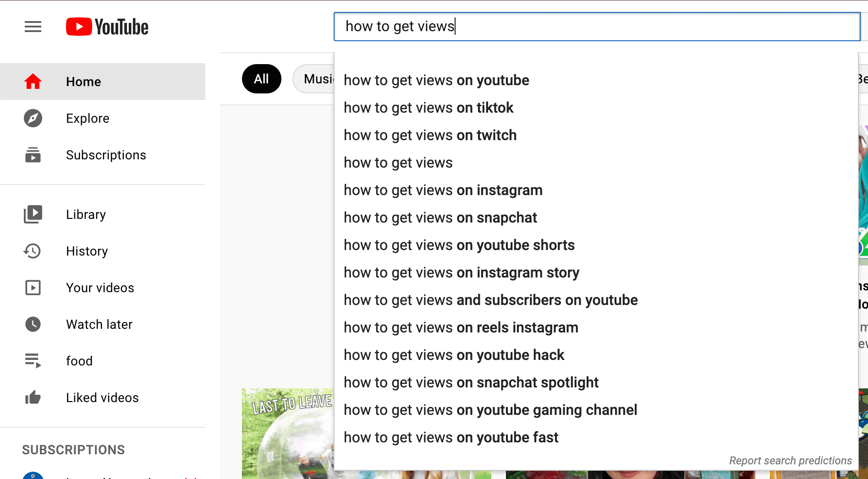This screenshot has width=868, height=479.
Task: Click Report search predictions
Action: (791, 460)
